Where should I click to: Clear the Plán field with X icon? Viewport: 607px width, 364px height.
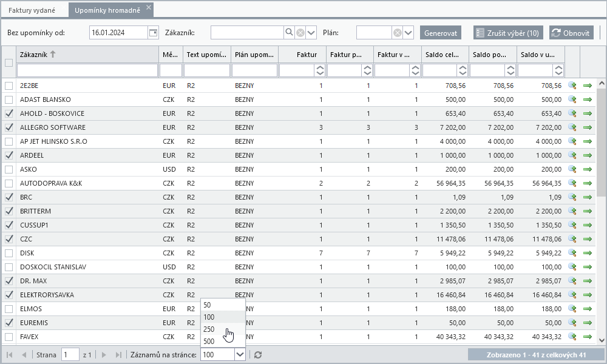pyautogui.click(x=398, y=33)
